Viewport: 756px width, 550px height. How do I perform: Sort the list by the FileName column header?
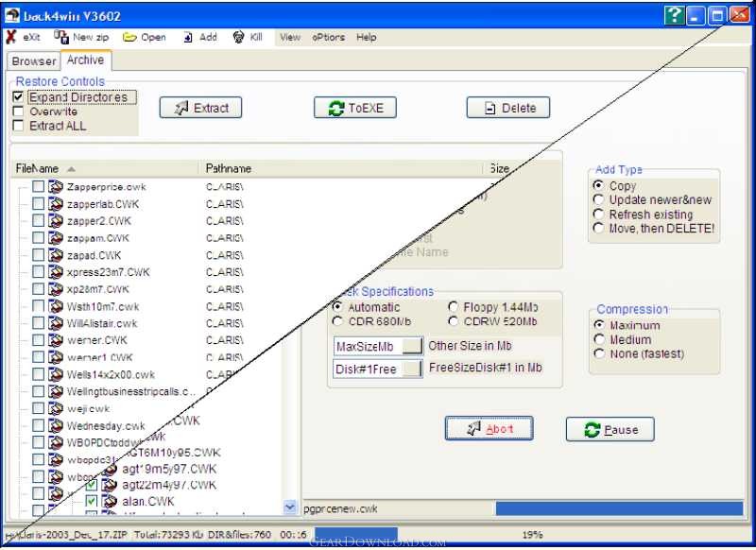click(38, 168)
